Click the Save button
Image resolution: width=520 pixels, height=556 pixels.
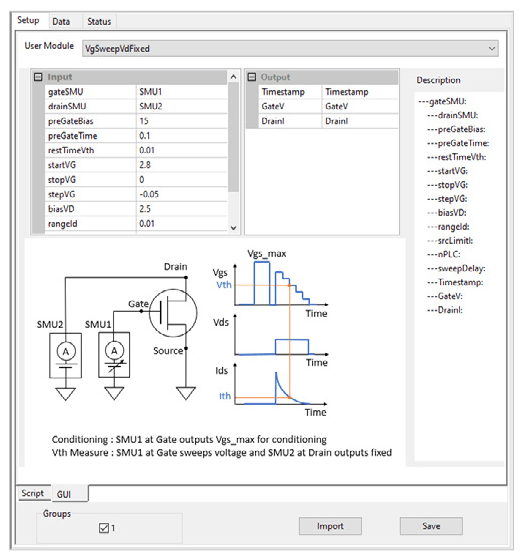(x=431, y=526)
